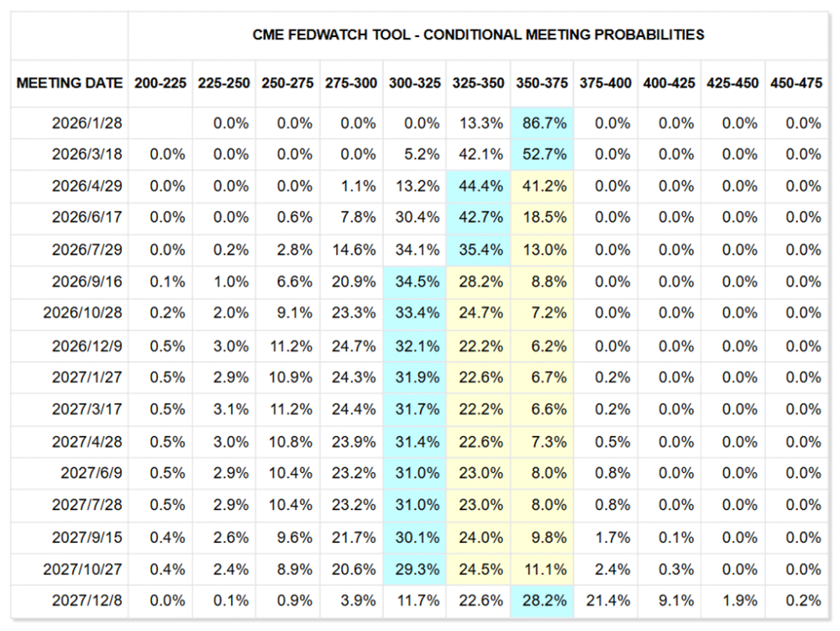Click the MEETING DATE column header
840x631 pixels.
(70, 83)
